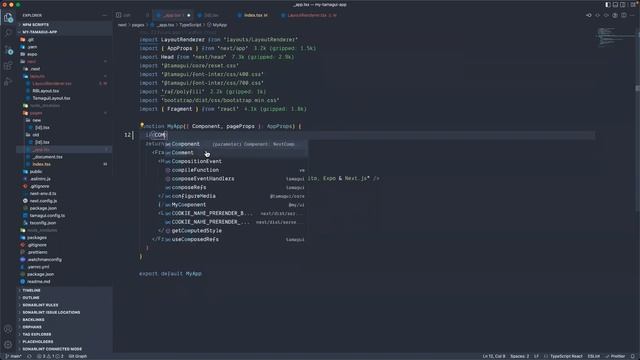
Task: Toggle bottom panel layout icon in title bar
Action: coord(615,4)
